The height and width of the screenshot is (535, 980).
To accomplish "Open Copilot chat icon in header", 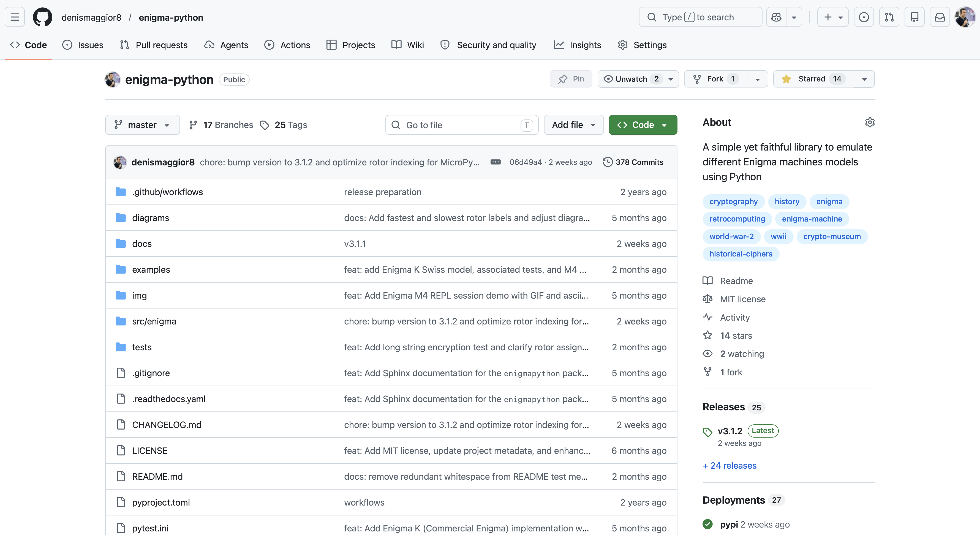I will pyautogui.click(x=776, y=17).
